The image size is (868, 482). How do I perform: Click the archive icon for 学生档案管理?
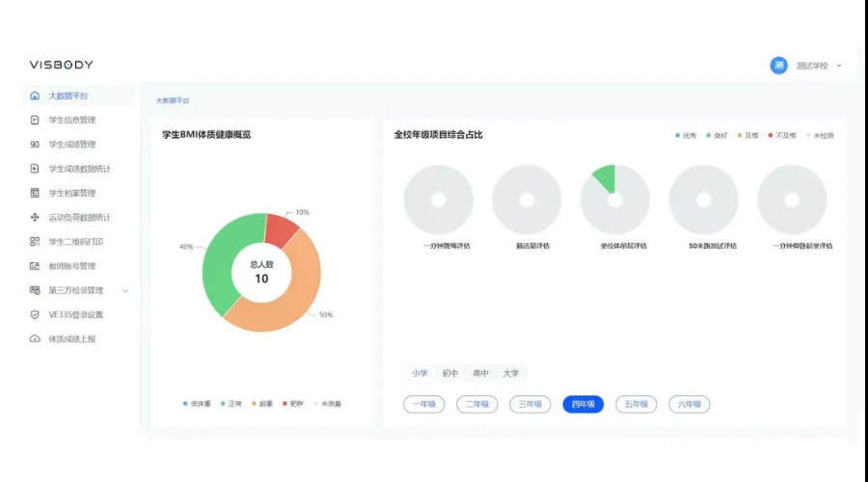tap(35, 193)
